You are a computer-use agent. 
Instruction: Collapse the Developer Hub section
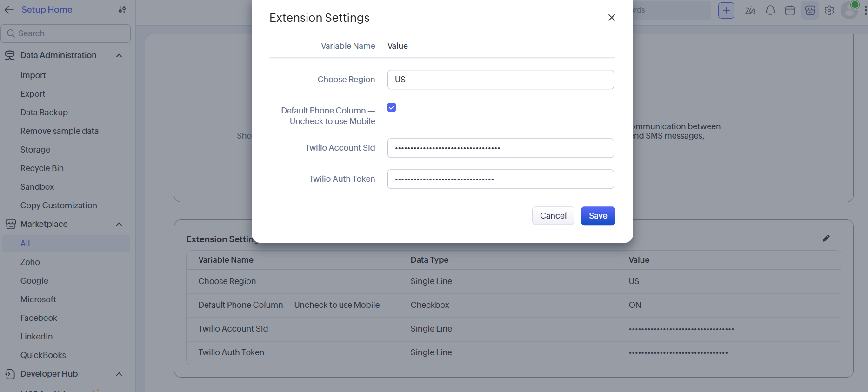pos(119,374)
